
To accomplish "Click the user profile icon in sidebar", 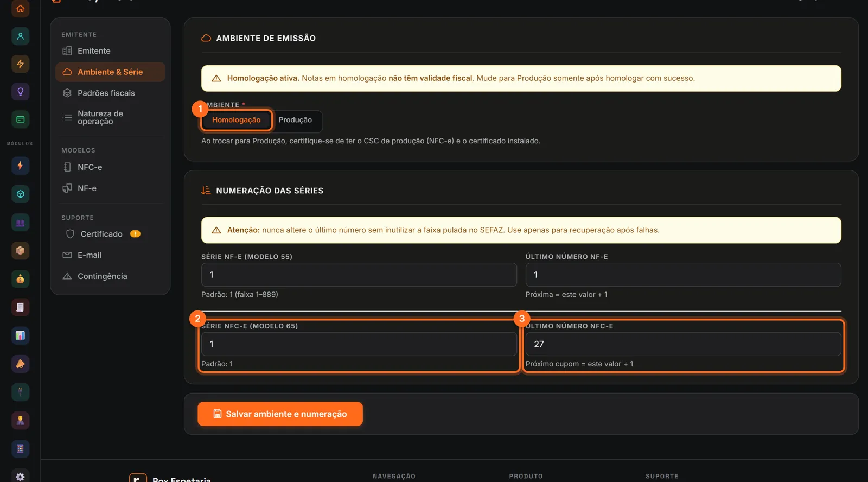I will [20, 36].
